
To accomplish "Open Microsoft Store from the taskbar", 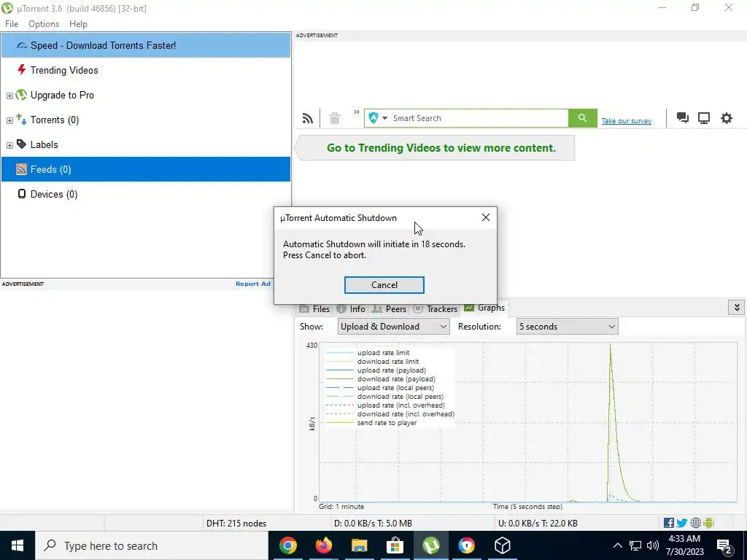I will pyautogui.click(x=395, y=545).
